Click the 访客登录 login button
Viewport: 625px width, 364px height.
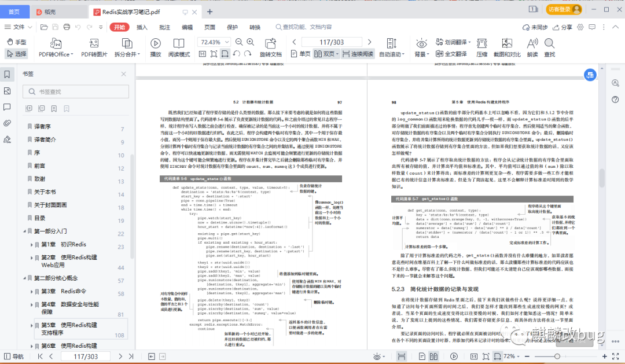(x=564, y=9)
